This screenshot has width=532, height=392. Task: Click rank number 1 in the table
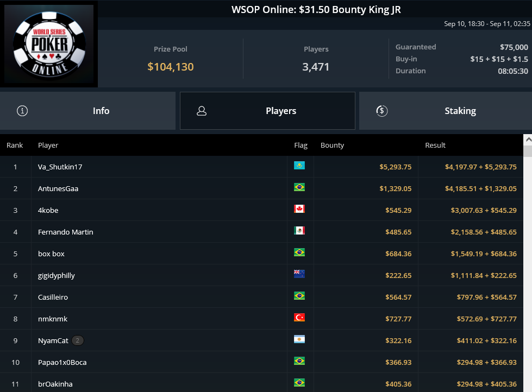[x=15, y=167]
